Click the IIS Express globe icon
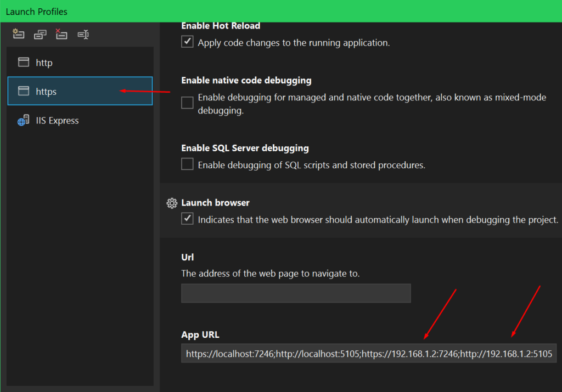 [23, 120]
